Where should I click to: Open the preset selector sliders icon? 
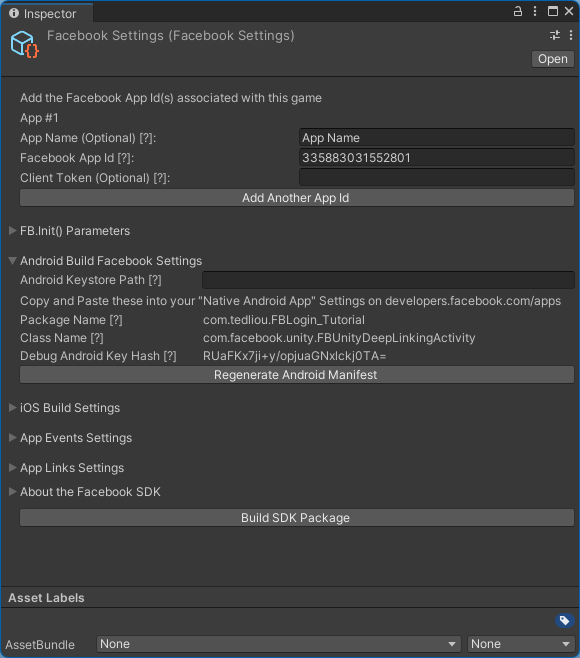coord(555,35)
